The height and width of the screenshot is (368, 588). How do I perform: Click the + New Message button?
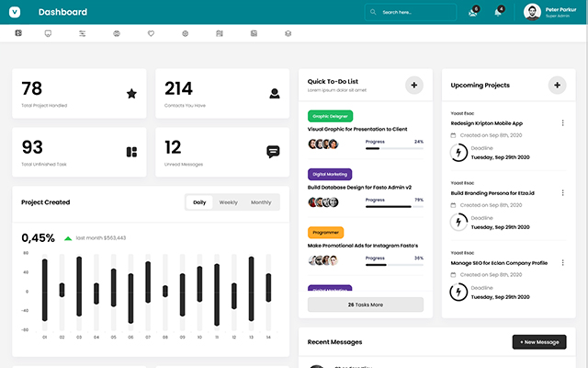pos(538,342)
